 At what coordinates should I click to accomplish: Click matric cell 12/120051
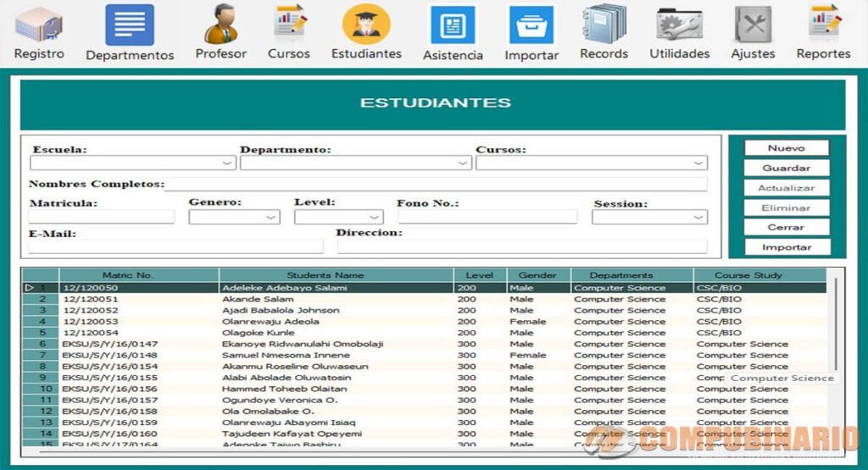click(x=139, y=299)
